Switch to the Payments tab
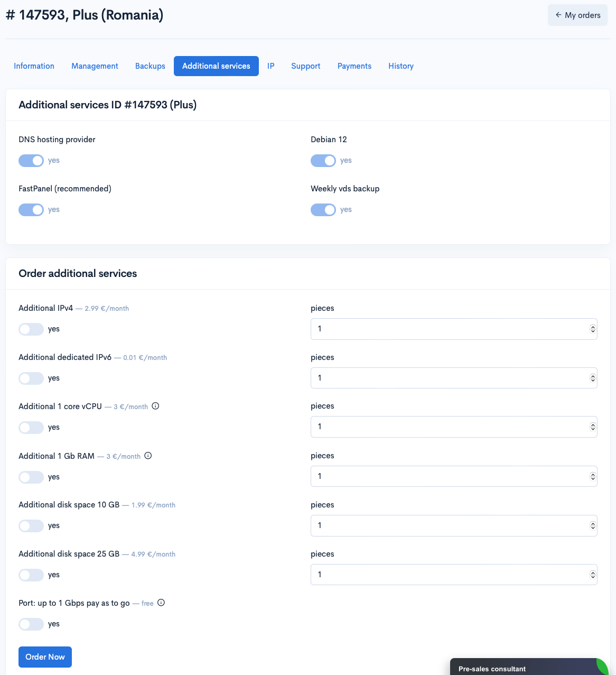This screenshot has height=675, width=616. 354,66
